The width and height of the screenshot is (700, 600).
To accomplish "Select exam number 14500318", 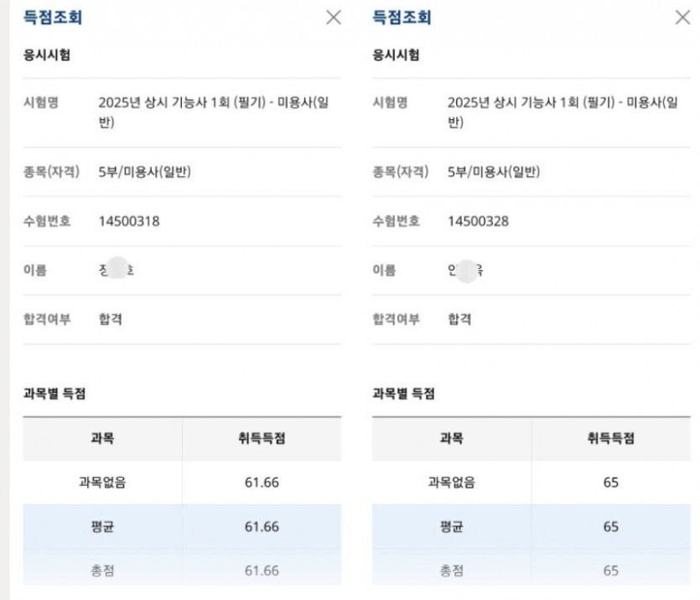I will coord(129,221).
